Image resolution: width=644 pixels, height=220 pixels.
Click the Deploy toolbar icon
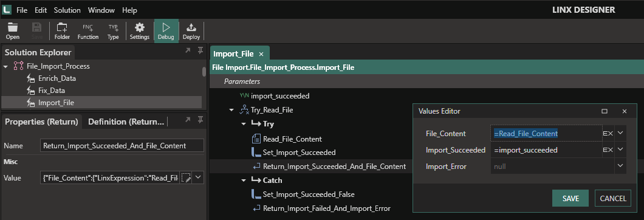[191, 31]
